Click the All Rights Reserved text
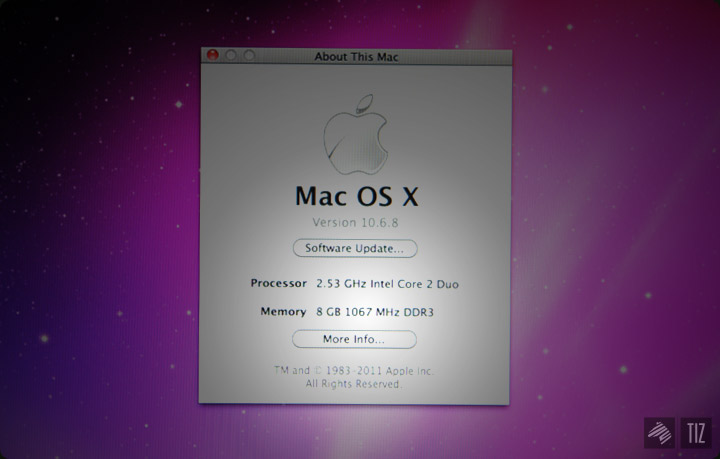The height and width of the screenshot is (459, 720). (x=355, y=383)
